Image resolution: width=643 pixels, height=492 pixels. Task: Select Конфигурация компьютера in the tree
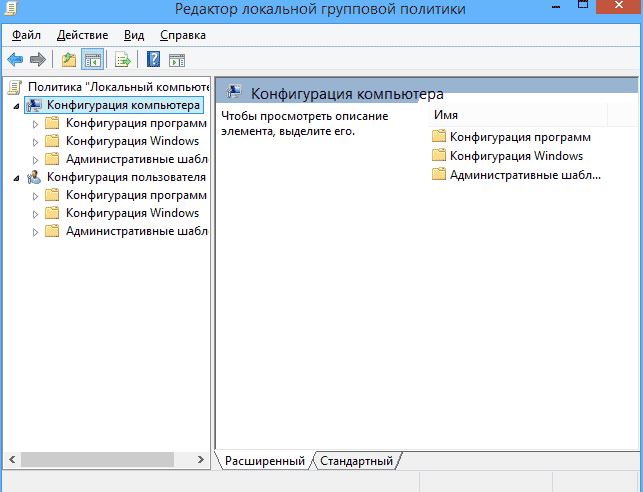pyautogui.click(x=123, y=105)
